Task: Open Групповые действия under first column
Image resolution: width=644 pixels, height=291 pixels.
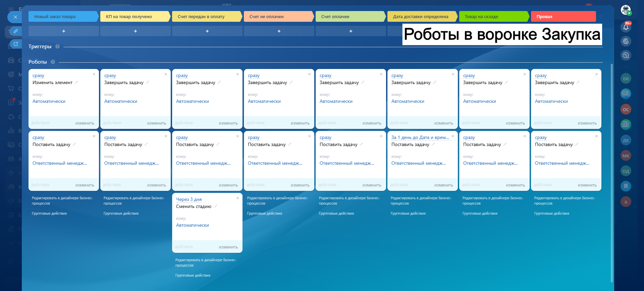Action: (x=49, y=213)
